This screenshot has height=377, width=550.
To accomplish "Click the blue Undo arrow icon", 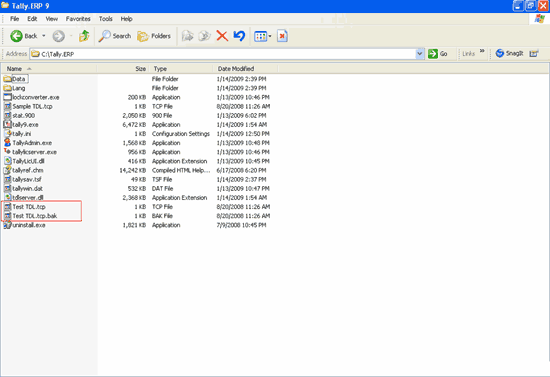I will pos(239,36).
